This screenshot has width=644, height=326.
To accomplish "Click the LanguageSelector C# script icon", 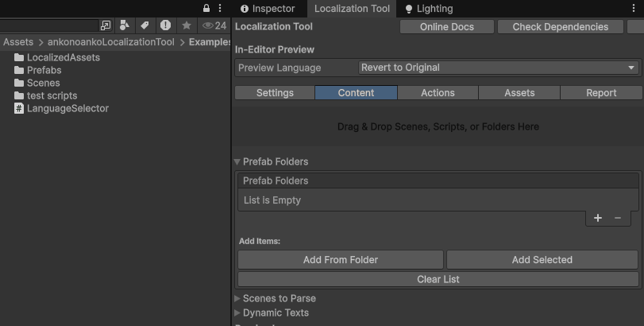I will [x=19, y=108].
